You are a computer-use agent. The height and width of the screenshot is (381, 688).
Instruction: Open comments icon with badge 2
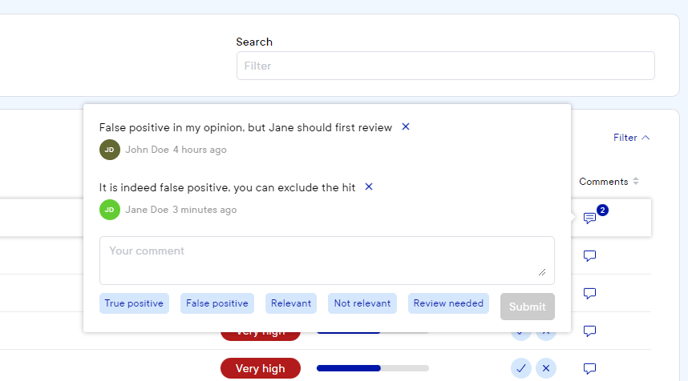[x=590, y=218]
